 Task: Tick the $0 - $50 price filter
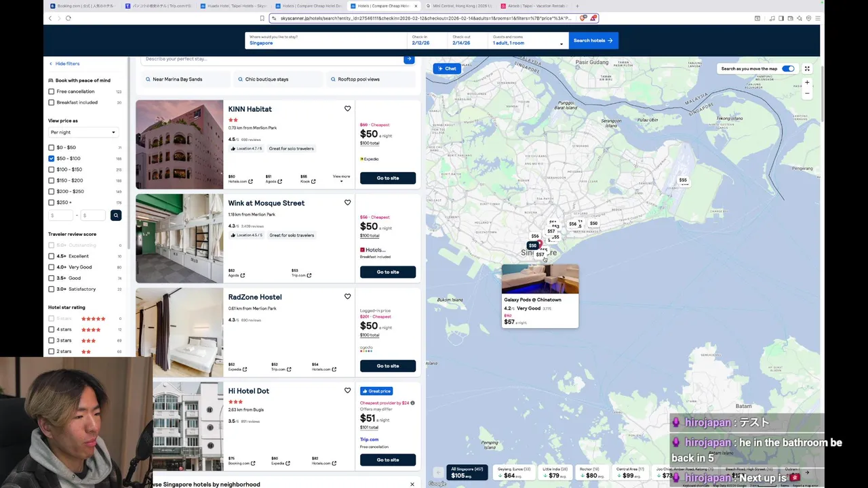click(x=51, y=147)
